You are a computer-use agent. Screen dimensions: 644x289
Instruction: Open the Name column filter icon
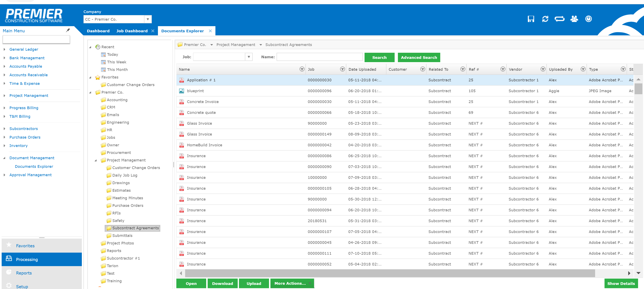click(x=302, y=69)
